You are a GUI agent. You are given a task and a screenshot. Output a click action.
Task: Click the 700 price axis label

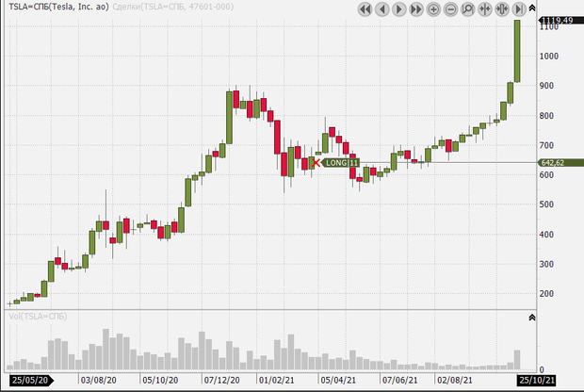(546, 145)
